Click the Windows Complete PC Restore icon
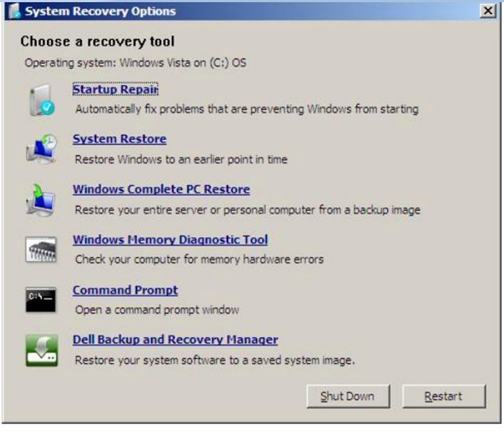Viewport: 504px width, 432px height. coord(41,200)
